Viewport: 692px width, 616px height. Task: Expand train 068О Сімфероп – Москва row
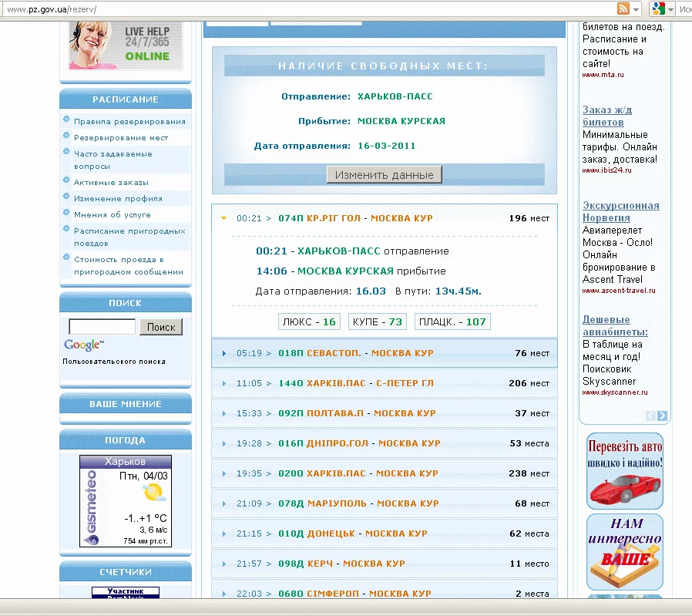tap(385, 591)
